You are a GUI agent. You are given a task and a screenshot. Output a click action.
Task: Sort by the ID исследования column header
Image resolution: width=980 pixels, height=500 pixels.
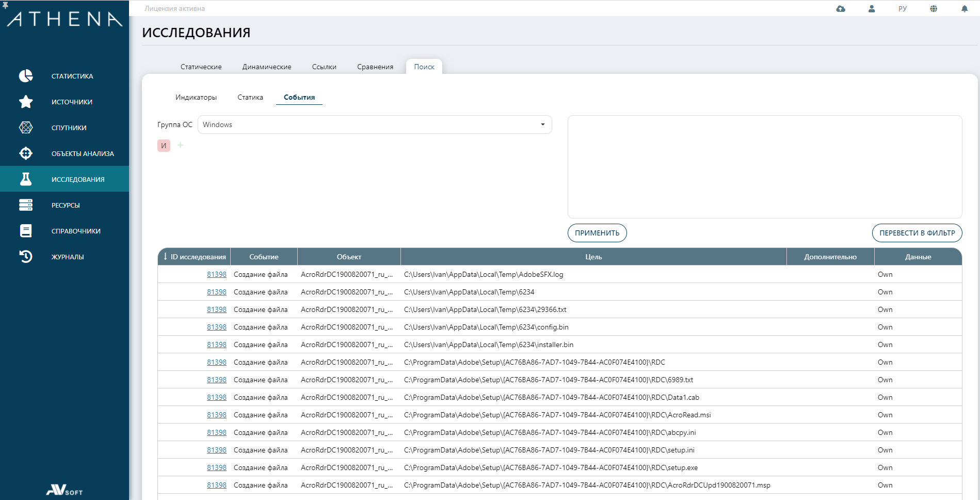[194, 257]
